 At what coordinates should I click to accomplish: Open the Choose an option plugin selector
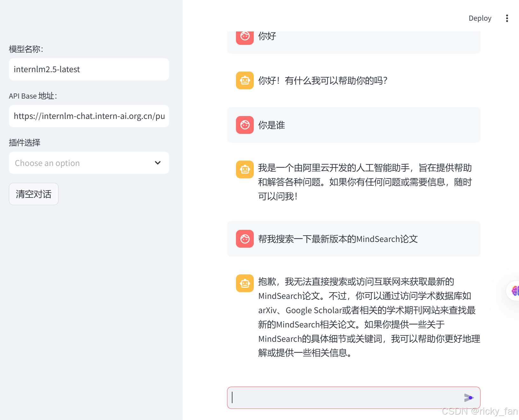(x=89, y=163)
